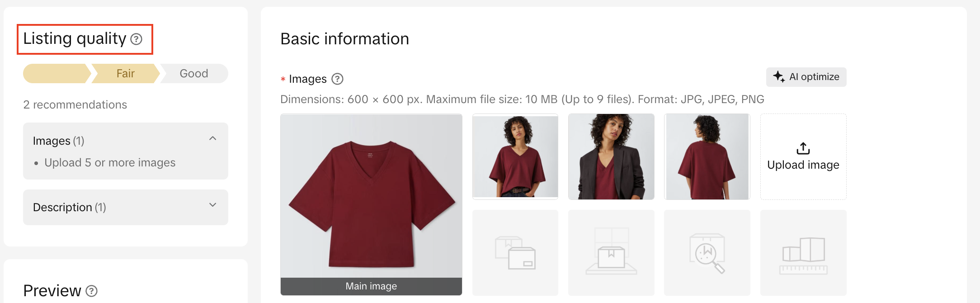The image size is (980, 303).
Task: Select the model front-view thumbnail
Action: coord(515,156)
